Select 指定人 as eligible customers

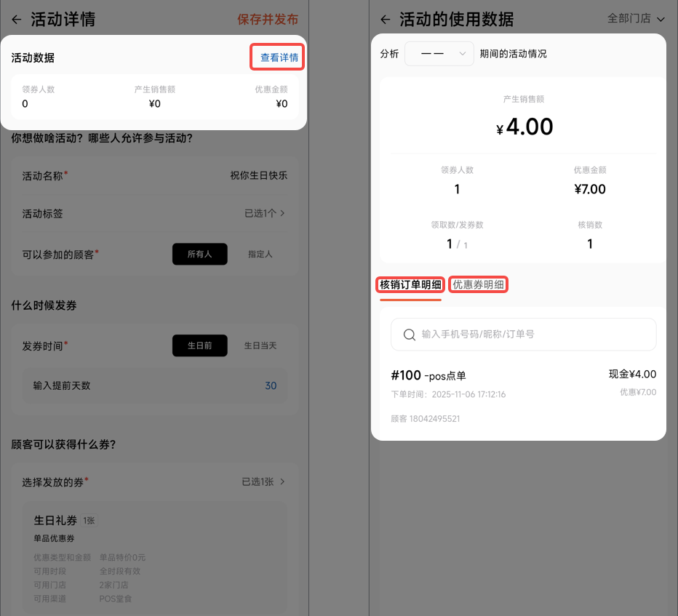pos(260,254)
